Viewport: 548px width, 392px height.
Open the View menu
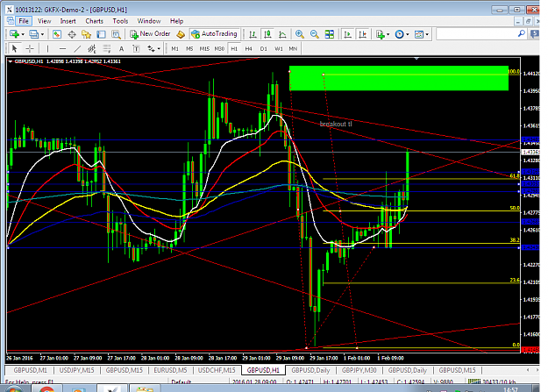point(44,21)
